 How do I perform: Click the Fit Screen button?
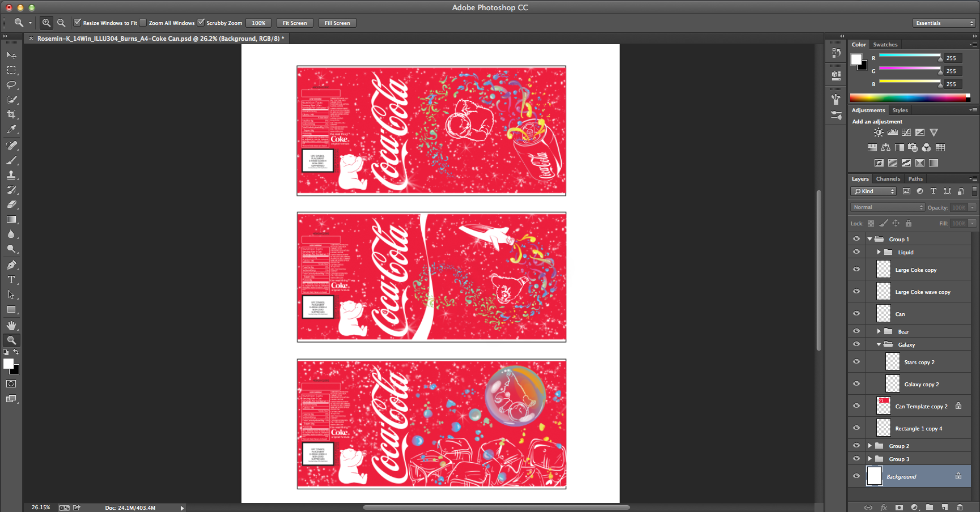(x=295, y=23)
